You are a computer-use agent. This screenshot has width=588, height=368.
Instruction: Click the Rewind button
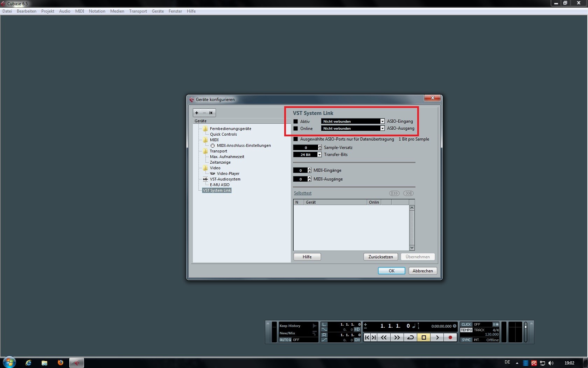pos(384,338)
